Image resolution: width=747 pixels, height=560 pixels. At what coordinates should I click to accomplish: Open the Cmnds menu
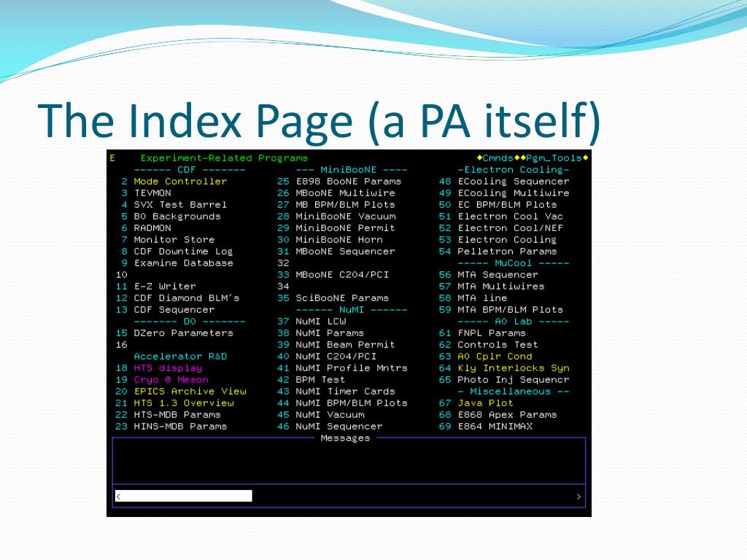click(x=498, y=157)
